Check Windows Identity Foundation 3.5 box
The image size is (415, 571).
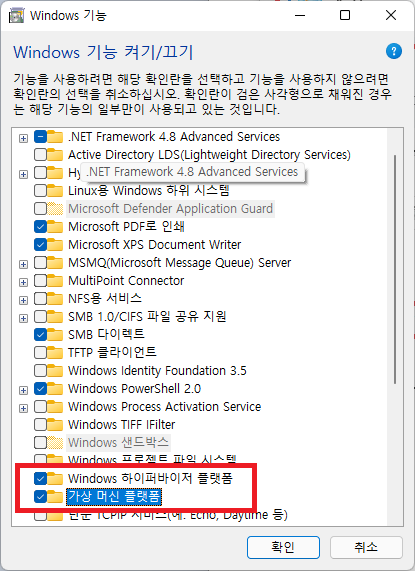[x=40, y=371]
